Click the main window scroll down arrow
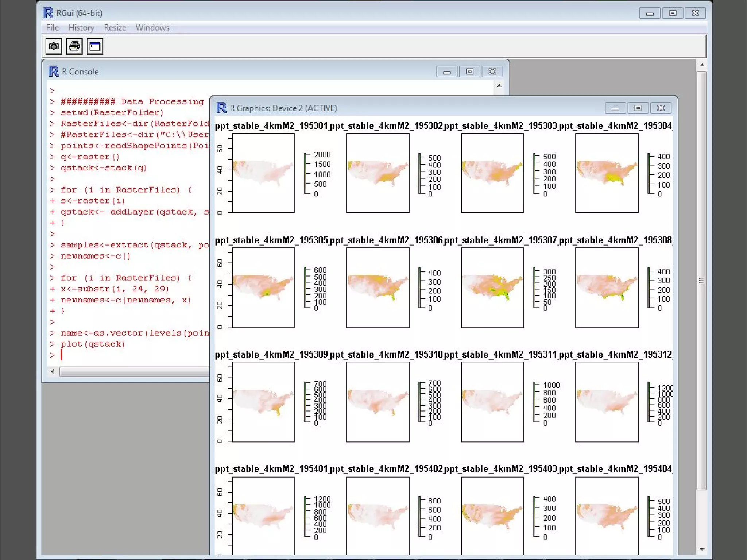 (702, 549)
